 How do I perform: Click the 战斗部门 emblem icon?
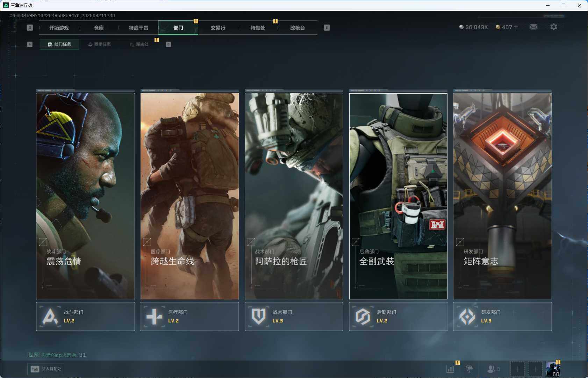pos(50,317)
